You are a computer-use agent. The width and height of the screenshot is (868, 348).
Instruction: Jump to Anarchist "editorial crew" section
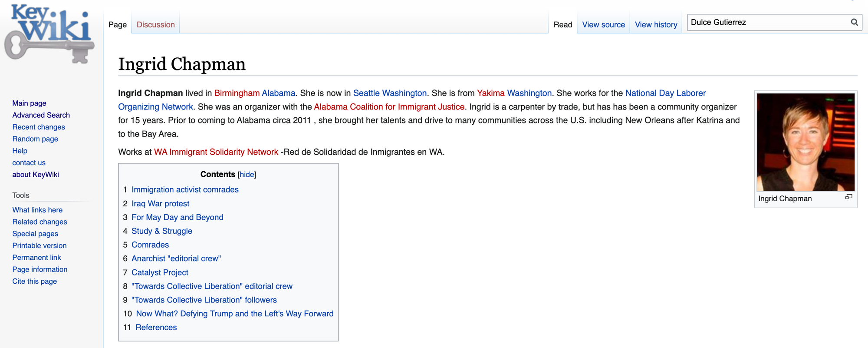pos(176,259)
